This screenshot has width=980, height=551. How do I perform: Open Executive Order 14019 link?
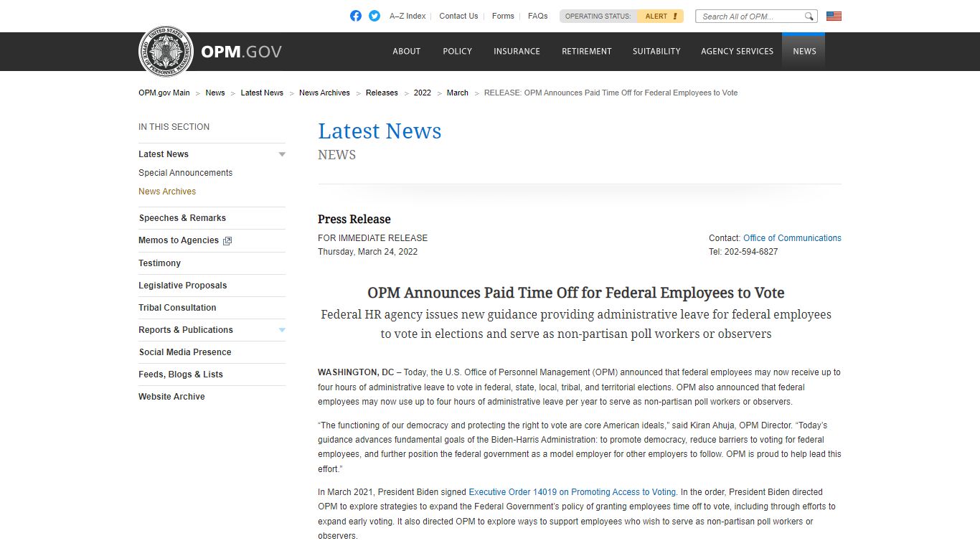(572, 492)
